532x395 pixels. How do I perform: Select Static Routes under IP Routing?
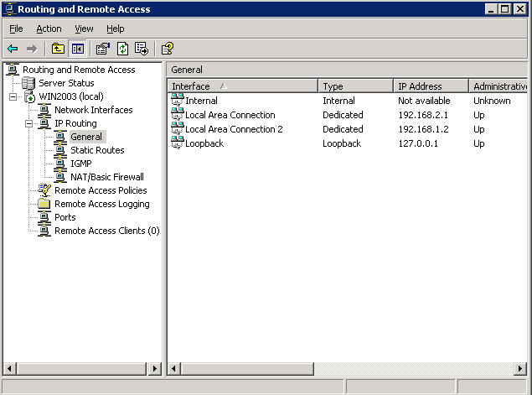tap(97, 150)
